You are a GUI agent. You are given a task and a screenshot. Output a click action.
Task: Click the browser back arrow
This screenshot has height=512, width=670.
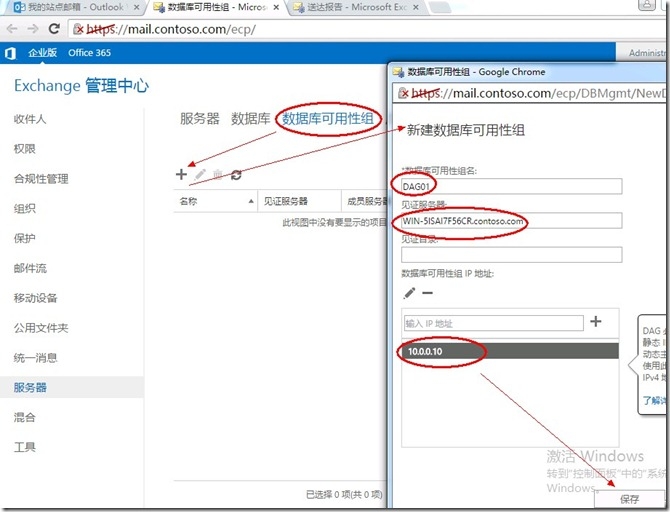tap(12, 29)
